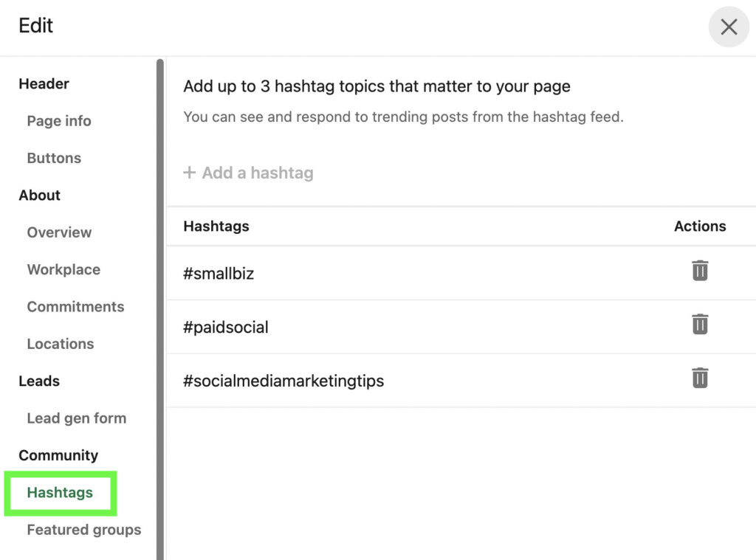Click the #socialmediamarketingtips hashtag text
This screenshot has height=560, width=756.
(283, 381)
